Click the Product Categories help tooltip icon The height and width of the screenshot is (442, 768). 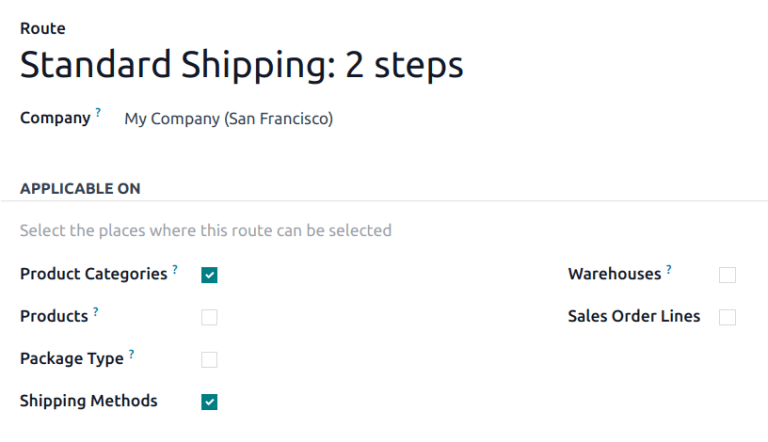(175, 269)
